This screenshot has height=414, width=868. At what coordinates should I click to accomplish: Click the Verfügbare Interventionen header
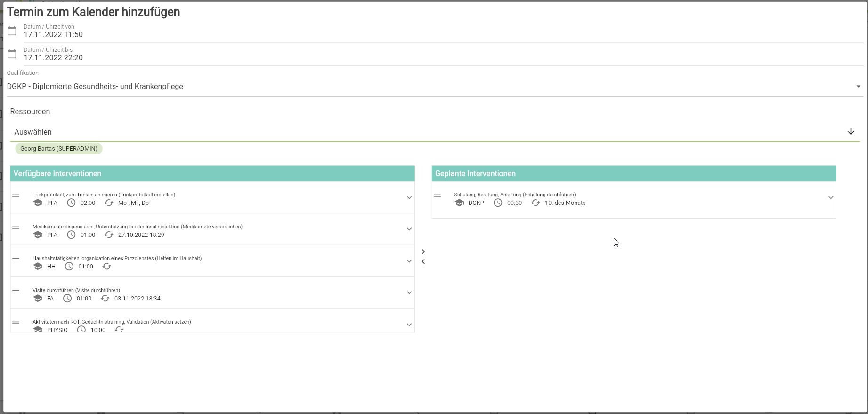(212, 174)
